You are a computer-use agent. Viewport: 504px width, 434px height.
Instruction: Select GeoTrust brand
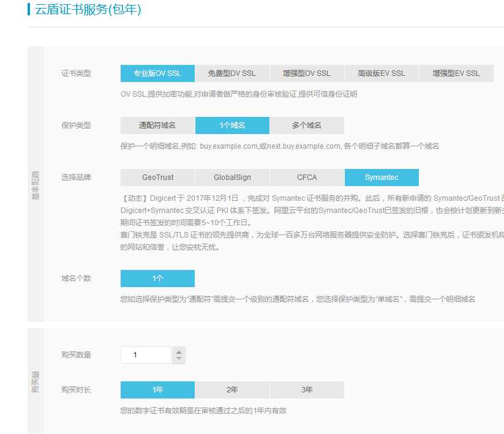pos(157,178)
